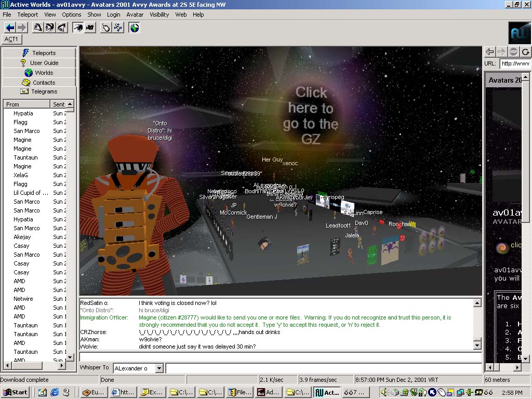Image resolution: width=532 pixels, height=399 pixels.
Task: Open the Windows Start menu
Action: (x=15, y=392)
